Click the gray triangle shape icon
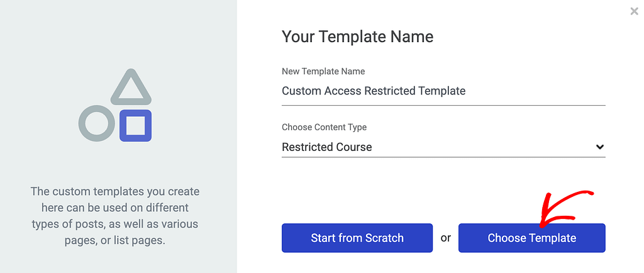644x273 pixels. [x=131, y=87]
